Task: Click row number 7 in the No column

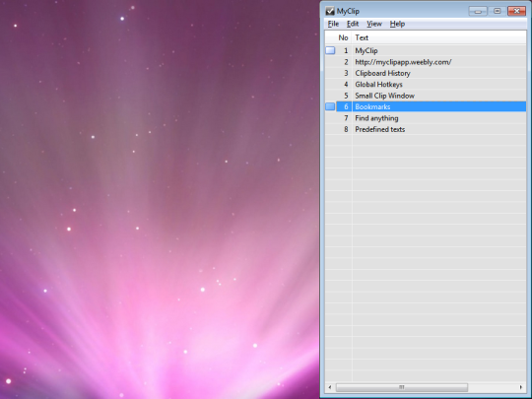Action: coord(346,118)
